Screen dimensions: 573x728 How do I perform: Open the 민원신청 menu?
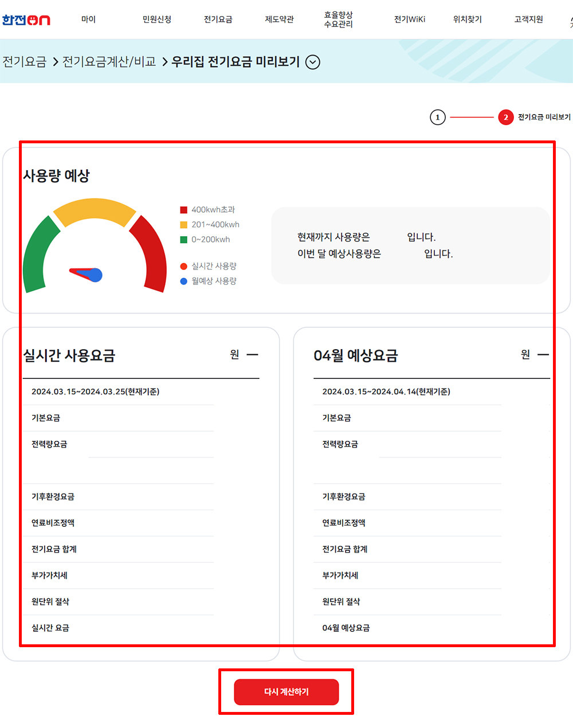157,19
